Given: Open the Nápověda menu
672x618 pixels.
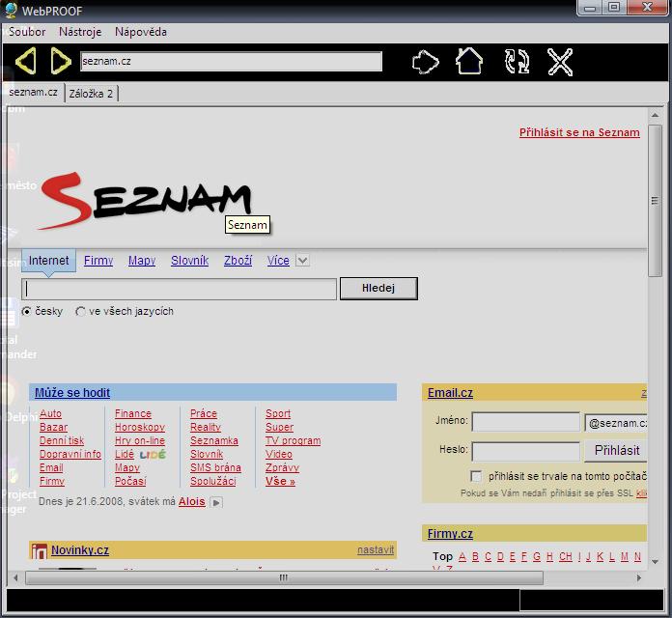Looking at the screenshot, I should (x=141, y=32).
